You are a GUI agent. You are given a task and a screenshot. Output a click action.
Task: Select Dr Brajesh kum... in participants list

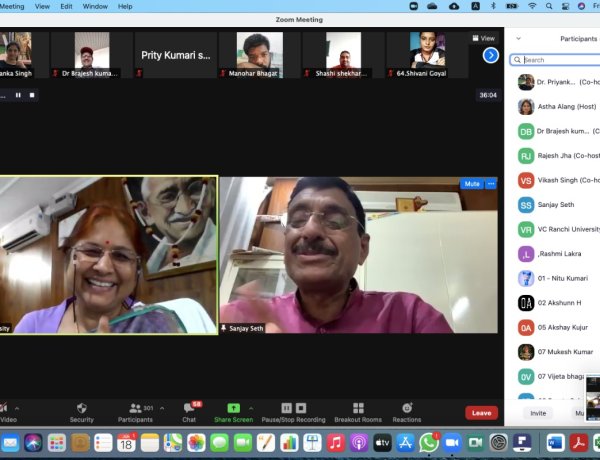point(558,131)
